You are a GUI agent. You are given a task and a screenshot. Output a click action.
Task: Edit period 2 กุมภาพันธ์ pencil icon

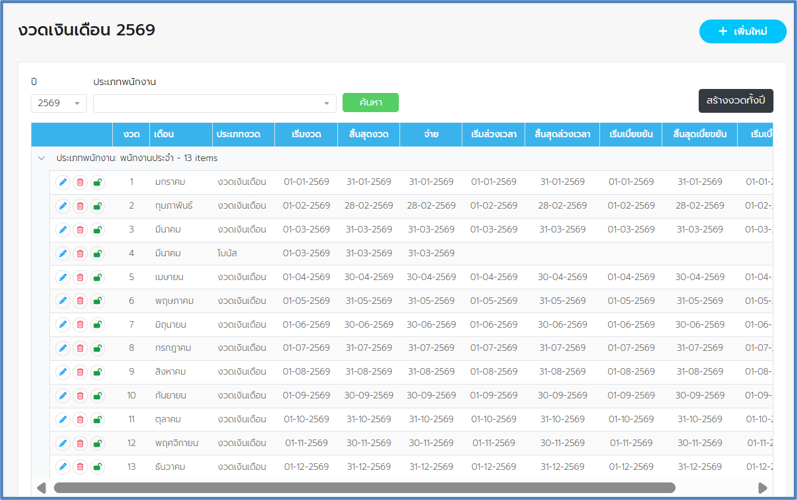[63, 206]
